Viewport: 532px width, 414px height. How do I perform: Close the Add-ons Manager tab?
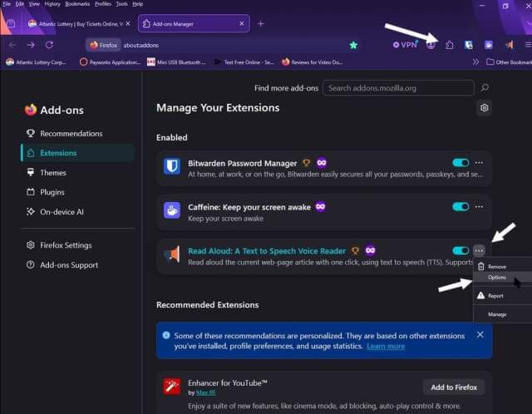(242, 23)
